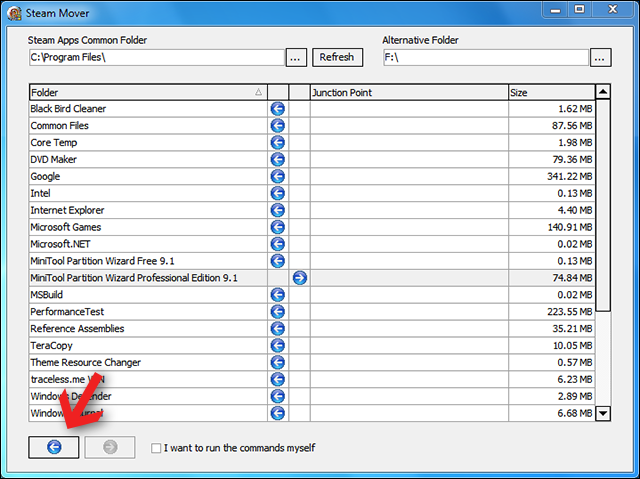Click the Refresh button
Screen dimensions: 640x479
click(x=337, y=57)
